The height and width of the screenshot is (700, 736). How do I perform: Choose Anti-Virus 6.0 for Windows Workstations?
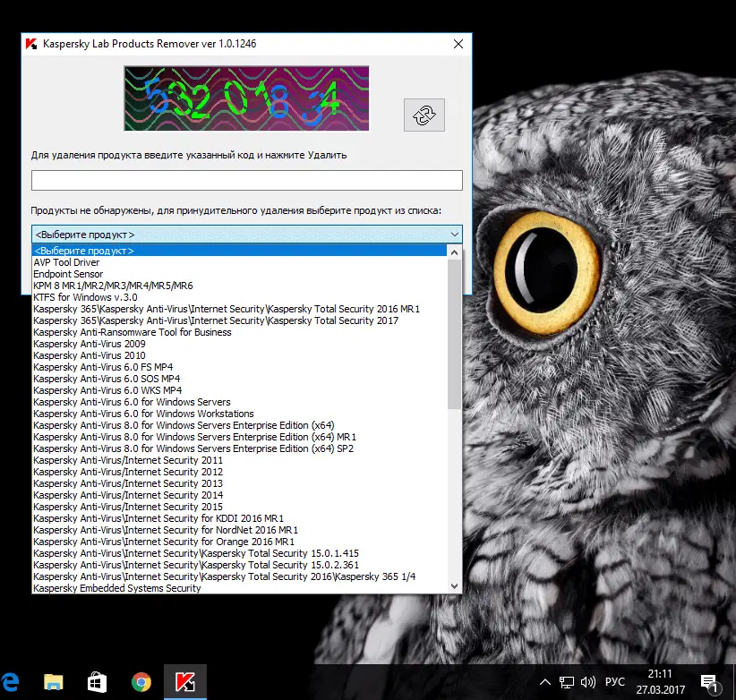click(239, 414)
